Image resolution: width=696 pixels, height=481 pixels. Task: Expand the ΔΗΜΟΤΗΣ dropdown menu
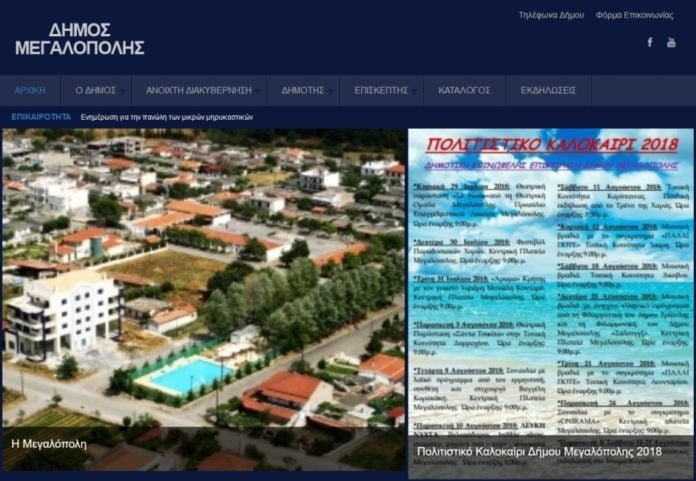[304, 90]
